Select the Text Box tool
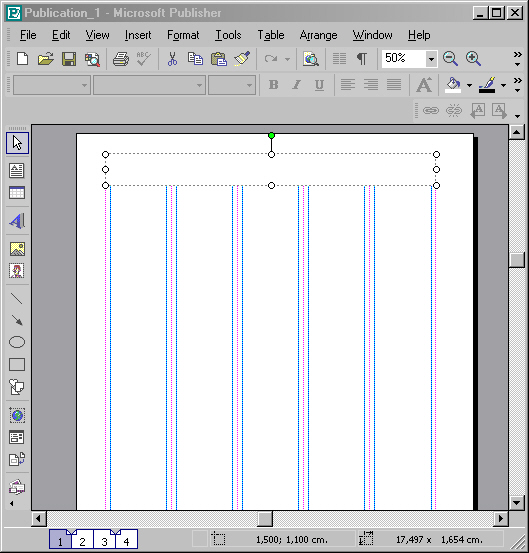The height and width of the screenshot is (553, 529). coord(17,171)
